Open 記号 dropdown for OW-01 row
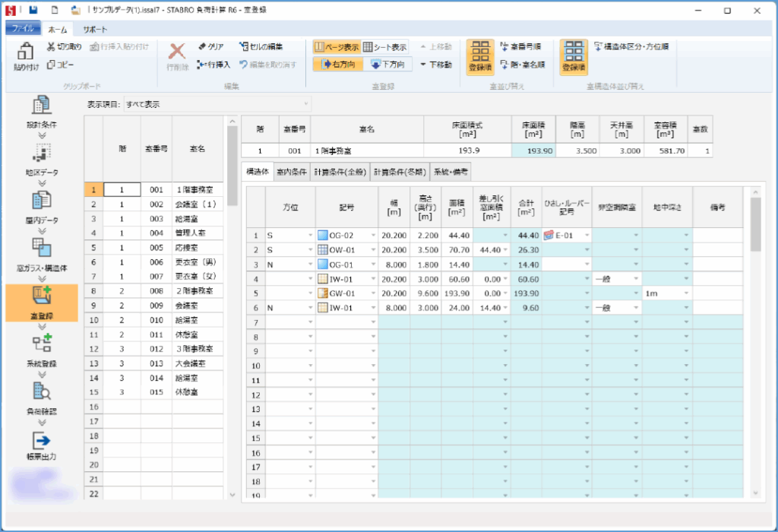This screenshot has width=778, height=532. tap(373, 250)
